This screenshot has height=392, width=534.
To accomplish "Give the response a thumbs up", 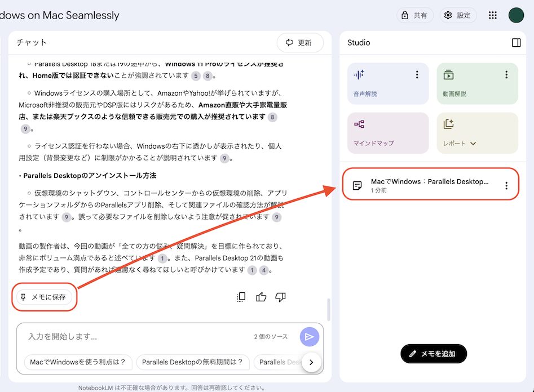I will click(x=261, y=297).
